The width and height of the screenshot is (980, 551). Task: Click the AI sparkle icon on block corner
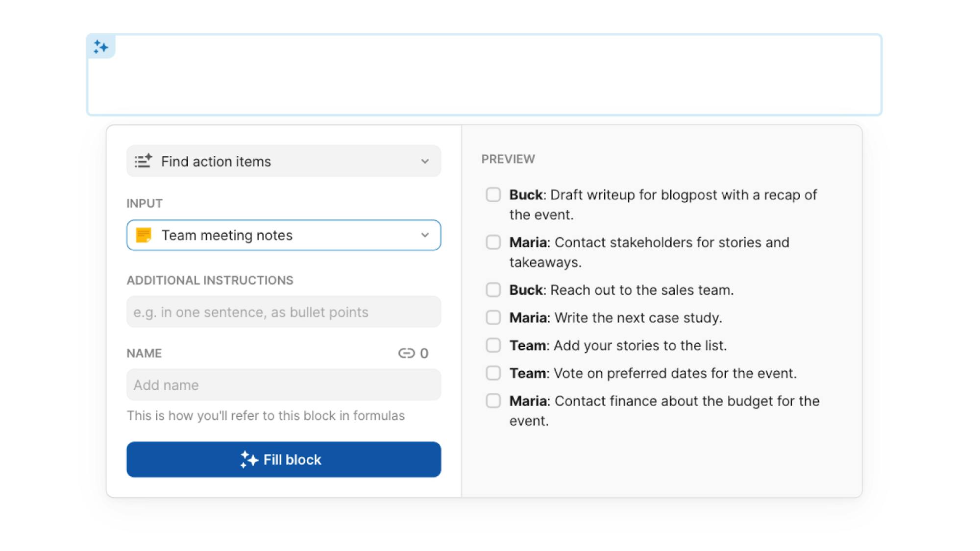tap(101, 47)
